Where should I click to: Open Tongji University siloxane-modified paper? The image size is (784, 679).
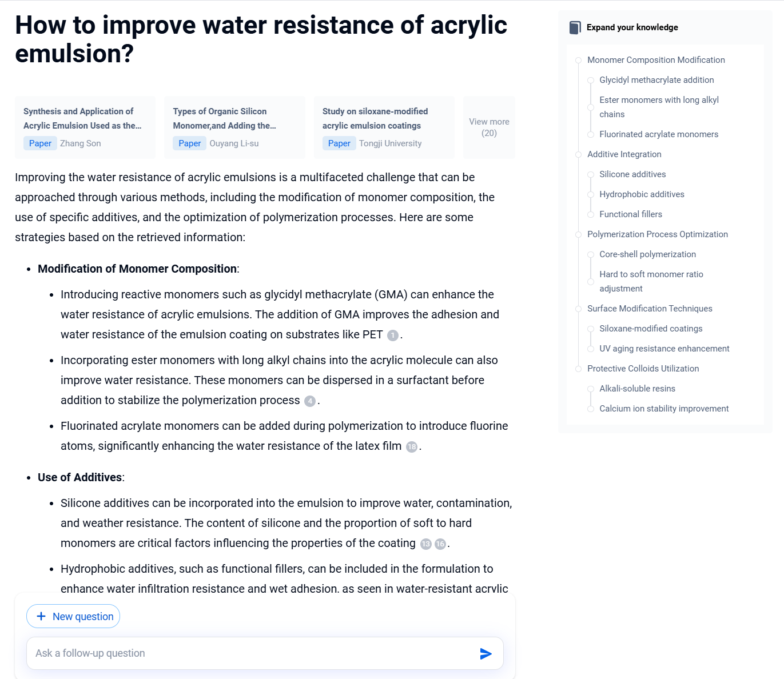point(384,127)
